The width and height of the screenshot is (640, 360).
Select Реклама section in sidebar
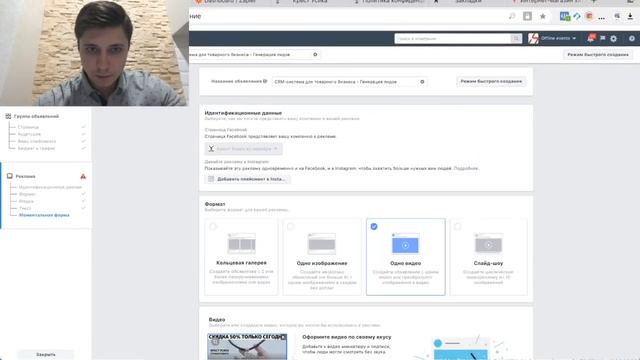pos(25,176)
